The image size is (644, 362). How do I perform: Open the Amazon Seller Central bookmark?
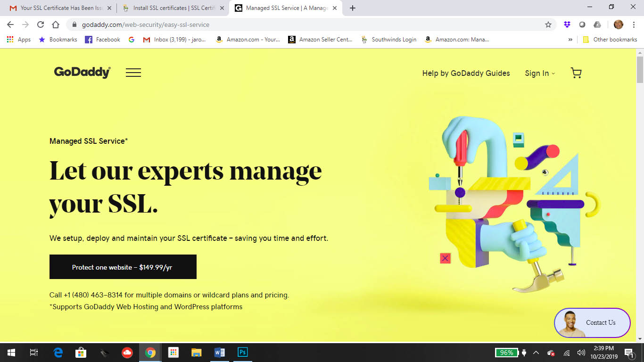pyautogui.click(x=320, y=40)
